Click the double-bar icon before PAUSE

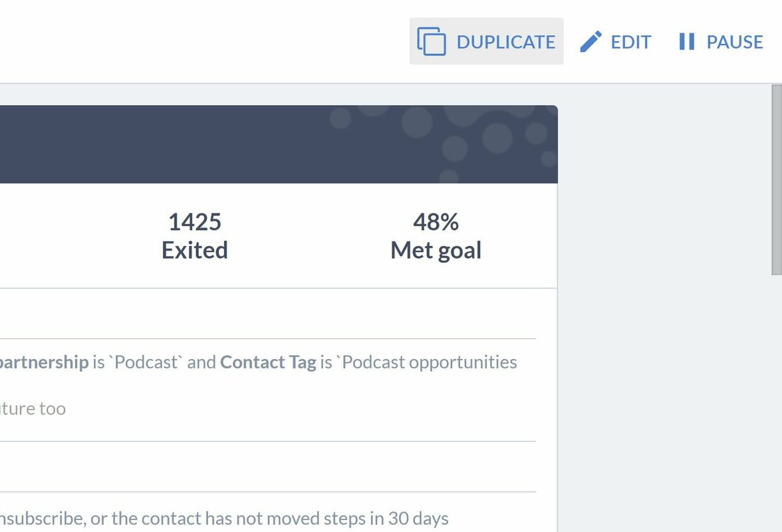point(686,41)
